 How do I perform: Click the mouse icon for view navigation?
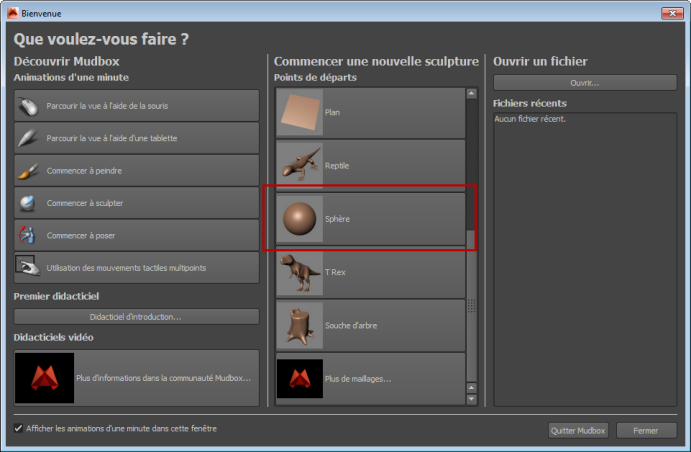coord(29,106)
